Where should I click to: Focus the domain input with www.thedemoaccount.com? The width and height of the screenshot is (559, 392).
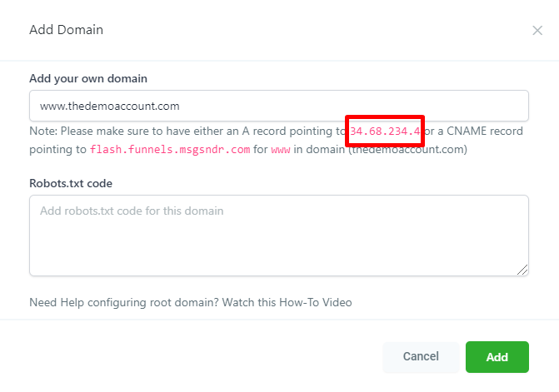[x=278, y=106]
